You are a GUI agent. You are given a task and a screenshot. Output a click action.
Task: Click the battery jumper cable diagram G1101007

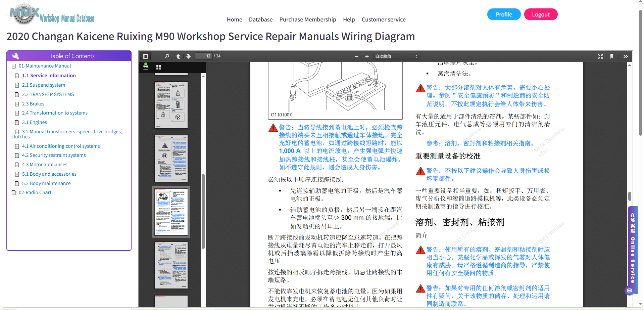pos(335,90)
